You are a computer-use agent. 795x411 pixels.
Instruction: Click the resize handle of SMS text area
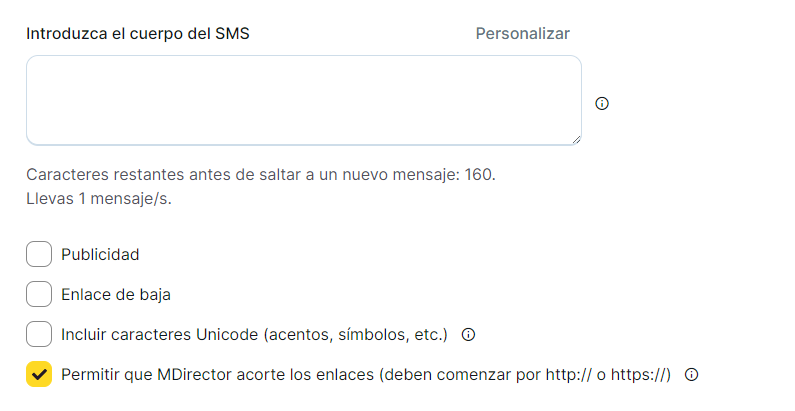pyautogui.click(x=575, y=139)
